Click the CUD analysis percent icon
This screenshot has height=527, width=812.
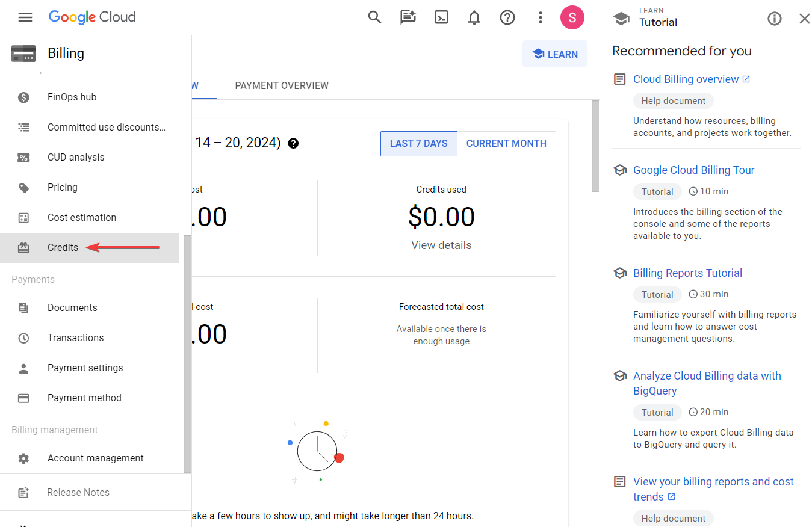(23, 157)
